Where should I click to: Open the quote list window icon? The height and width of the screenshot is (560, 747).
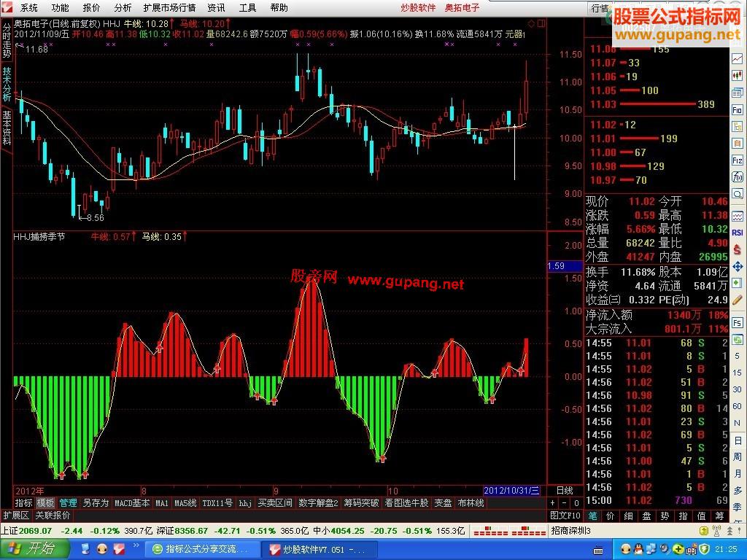tap(737, 93)
